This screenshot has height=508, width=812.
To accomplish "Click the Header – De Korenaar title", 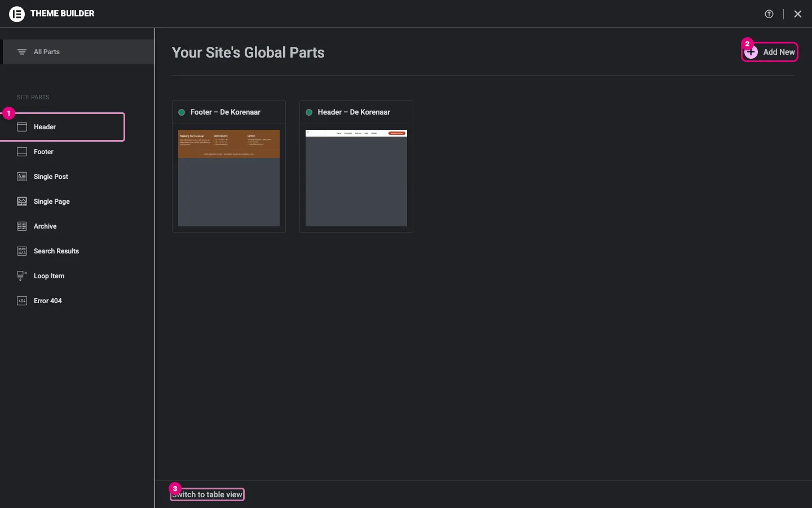I will (354, 112).
